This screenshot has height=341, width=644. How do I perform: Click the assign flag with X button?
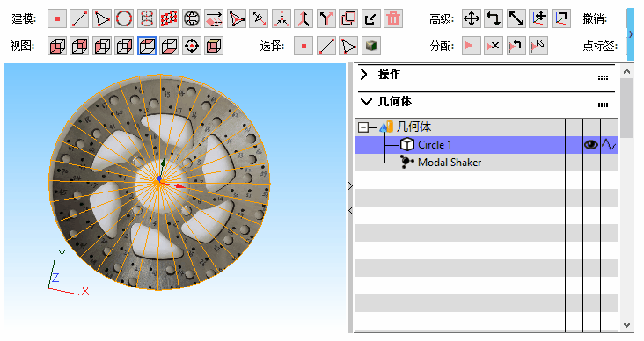coord(494,46)
